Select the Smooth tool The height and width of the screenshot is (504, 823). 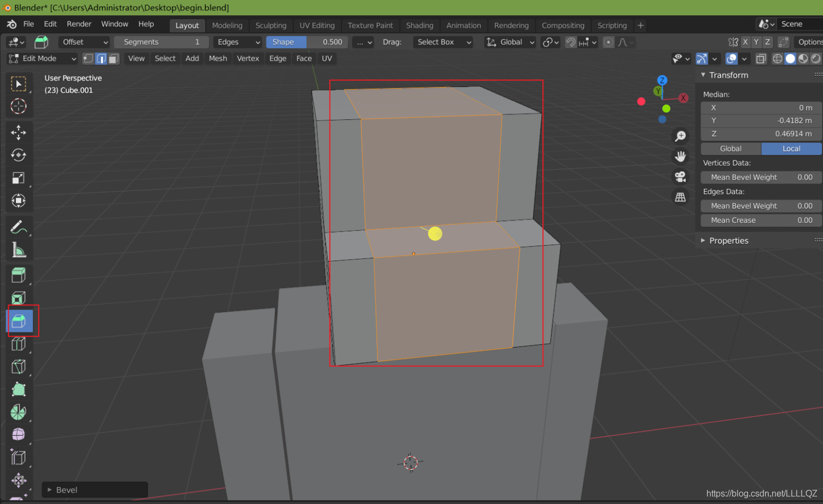19,435
